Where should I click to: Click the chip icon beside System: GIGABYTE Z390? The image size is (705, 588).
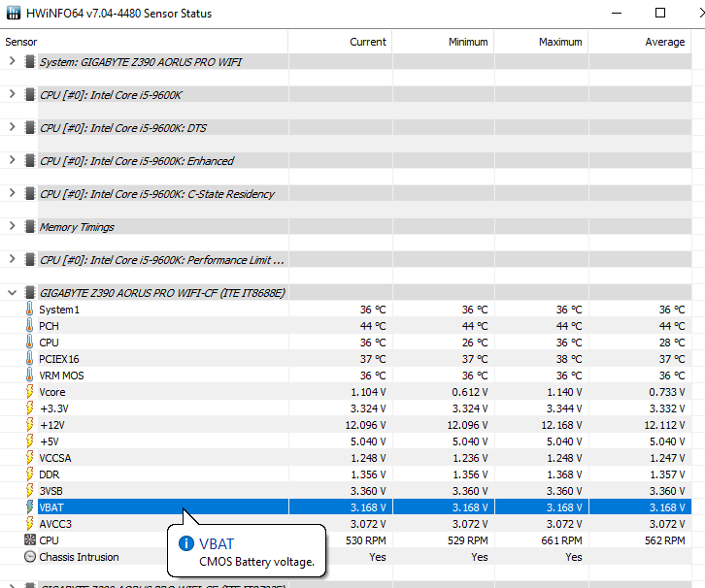point(30,61)
